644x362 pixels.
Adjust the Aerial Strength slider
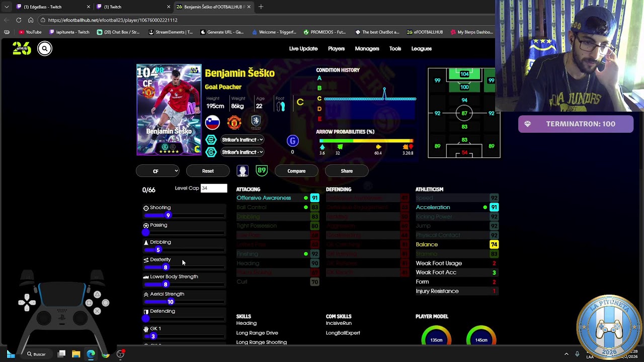(x=184, y=302)
